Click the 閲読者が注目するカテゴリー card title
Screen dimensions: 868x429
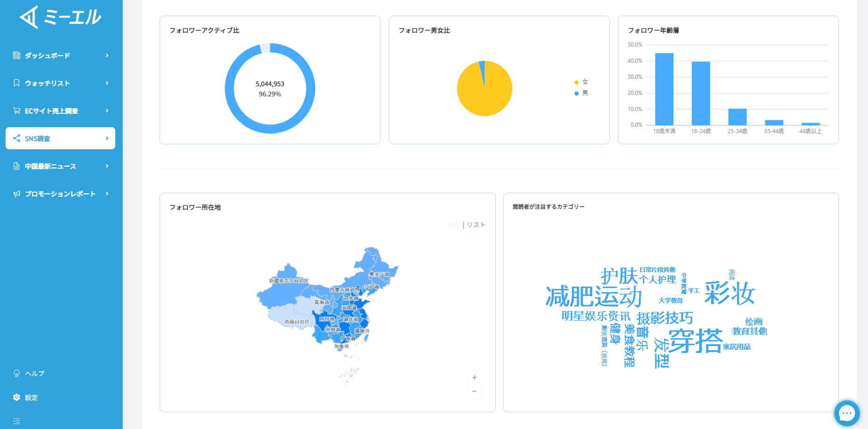coord(548,207)
